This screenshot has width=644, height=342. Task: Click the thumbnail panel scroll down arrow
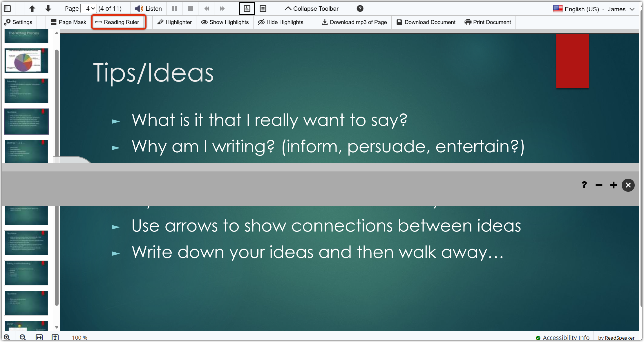tap(57, 327)
